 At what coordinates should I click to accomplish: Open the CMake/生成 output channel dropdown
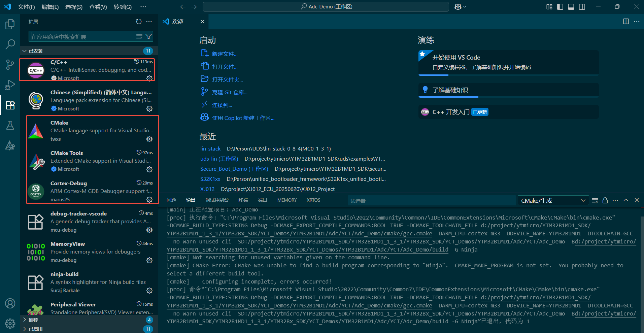(x=553, y=201)
